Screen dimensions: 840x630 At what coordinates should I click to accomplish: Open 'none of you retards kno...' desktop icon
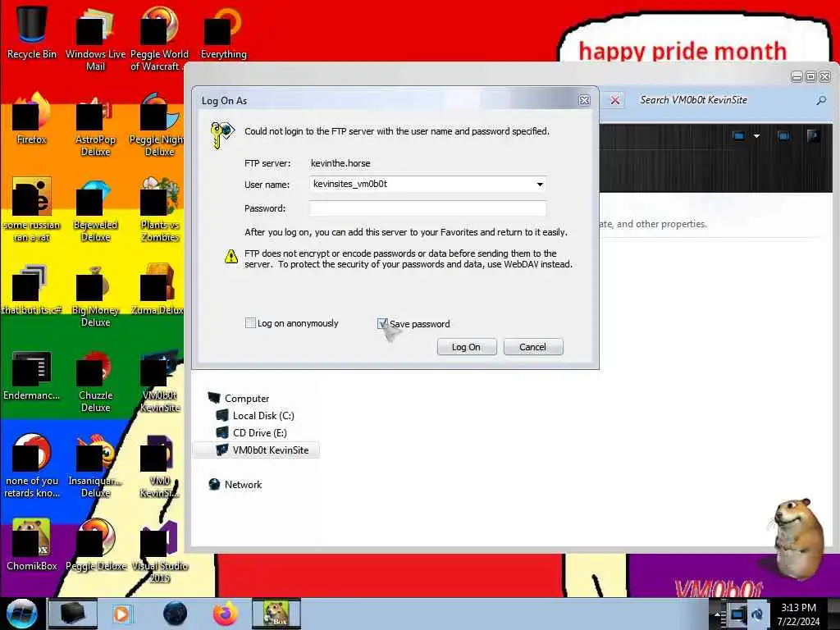tap(31, 465)
